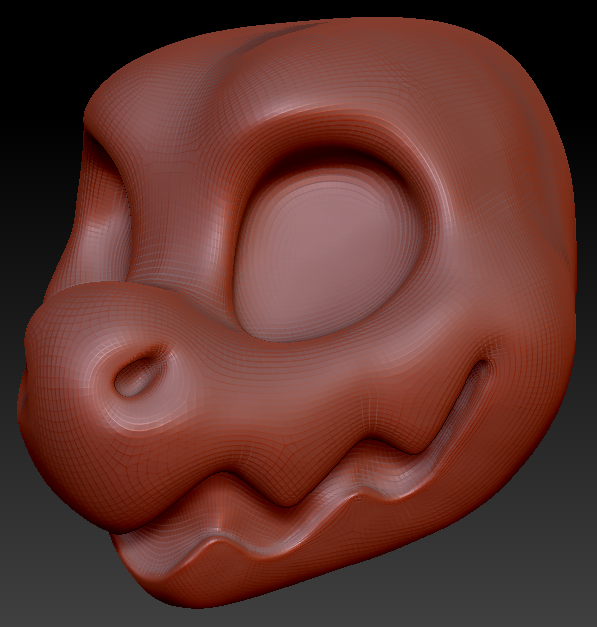This screenshot has width=597, height=627.
Task: Click the center of the bulging eye
Action: [x=328, y=252]
